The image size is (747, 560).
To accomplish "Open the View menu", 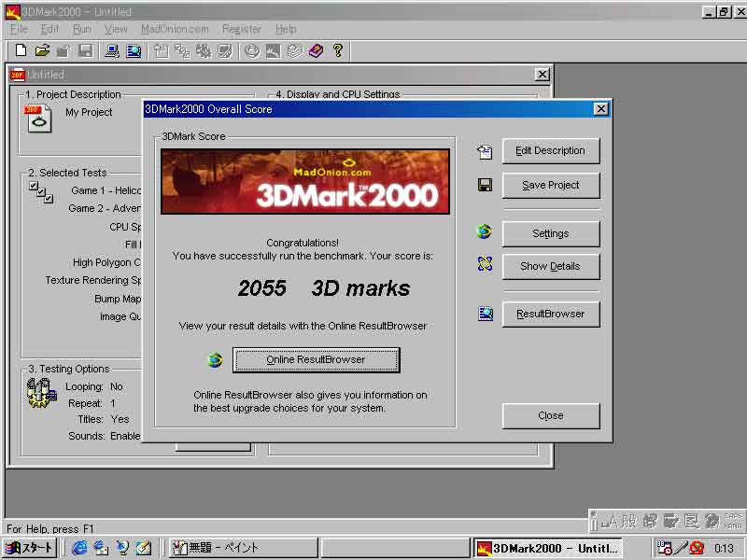I will coord(116,29).
